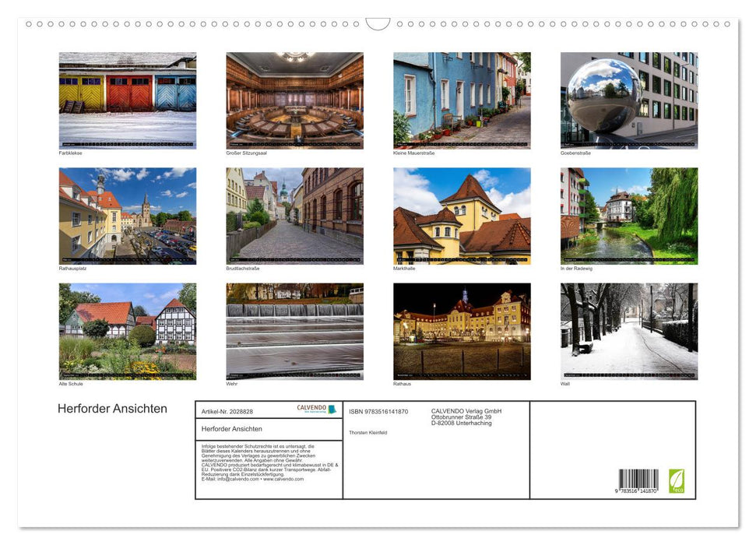
Task: Click the snowy Wall winter scene
Action: (x=628, y=330)
